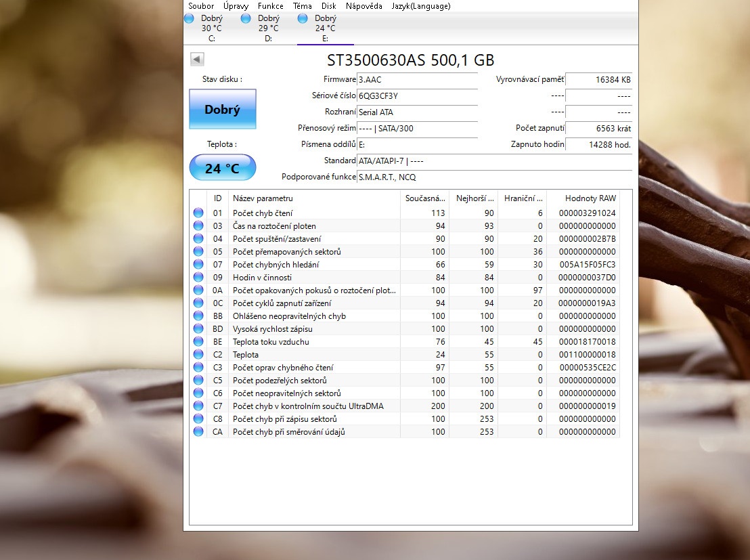Select parameter name 'Hodin v činnosti'
Image resolution: width=750 pixels, height=560 pixels.
pos(262,278)
